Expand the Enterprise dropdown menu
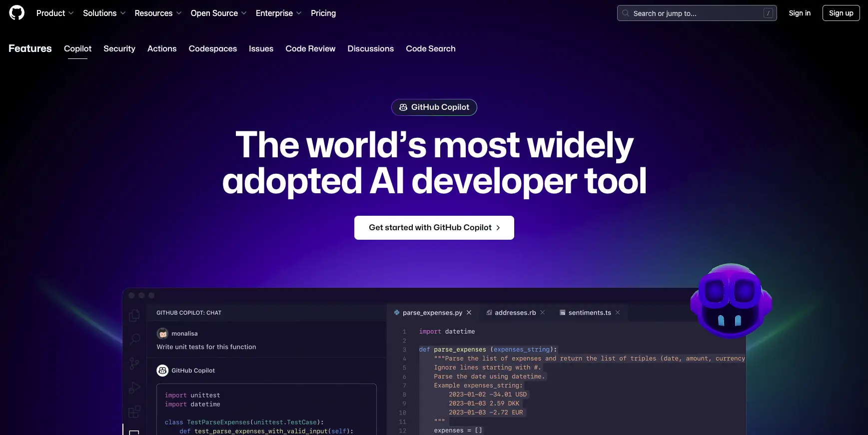This screenshot has height=435, width=868. tap(278, 13)
